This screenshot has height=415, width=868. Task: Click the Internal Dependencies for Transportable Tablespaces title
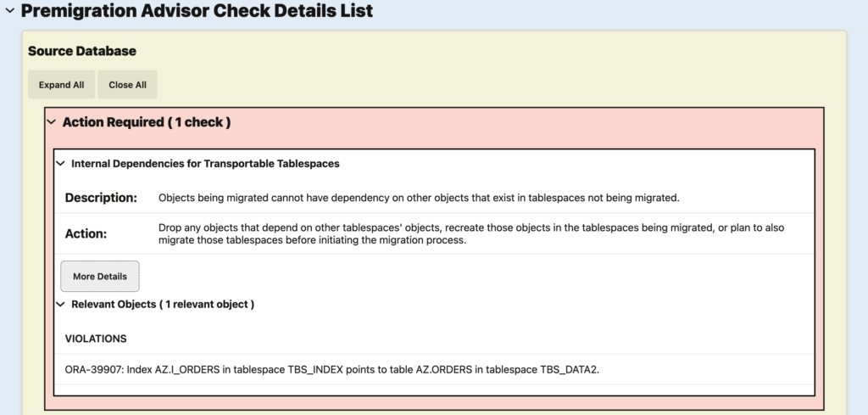(205, 163)
